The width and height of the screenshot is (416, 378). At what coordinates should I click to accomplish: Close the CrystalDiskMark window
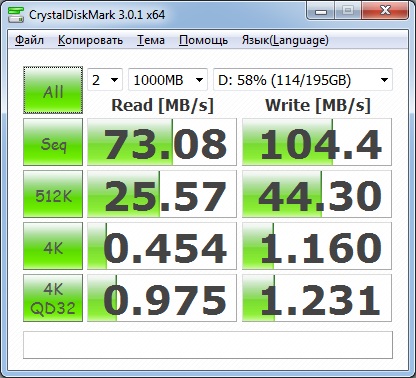pyautogui.click(x=385, y=11)
